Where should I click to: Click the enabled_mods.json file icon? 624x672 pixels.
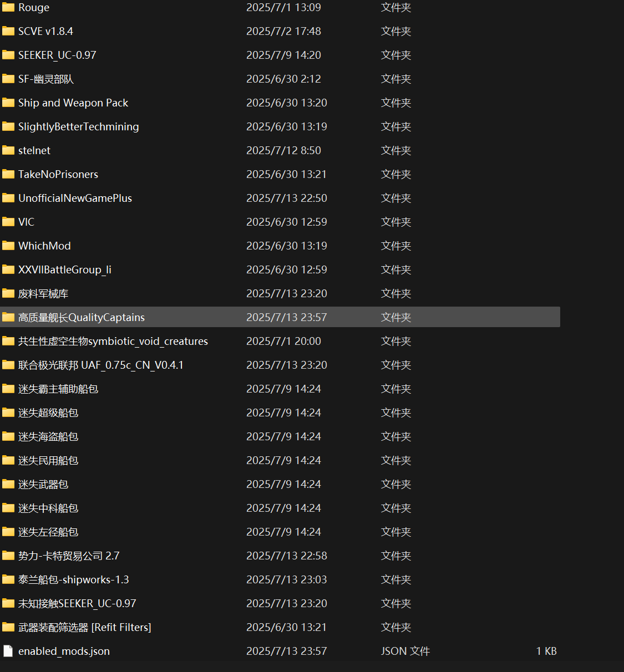click(x=8, y=651)
